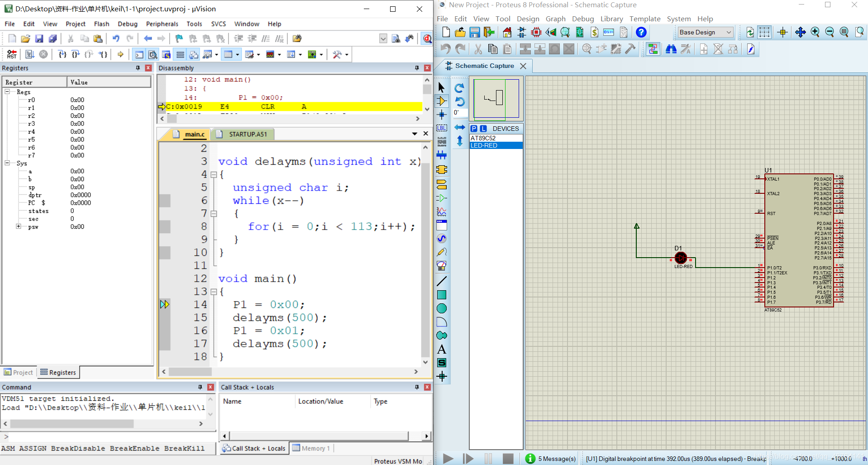Open Watch Windows dropdown arrow in Keil
The image size is (868, 465).
coord(217,55)
